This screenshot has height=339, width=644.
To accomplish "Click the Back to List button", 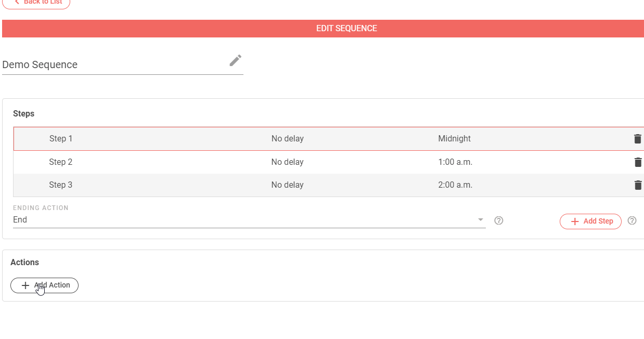I will 36,3.
